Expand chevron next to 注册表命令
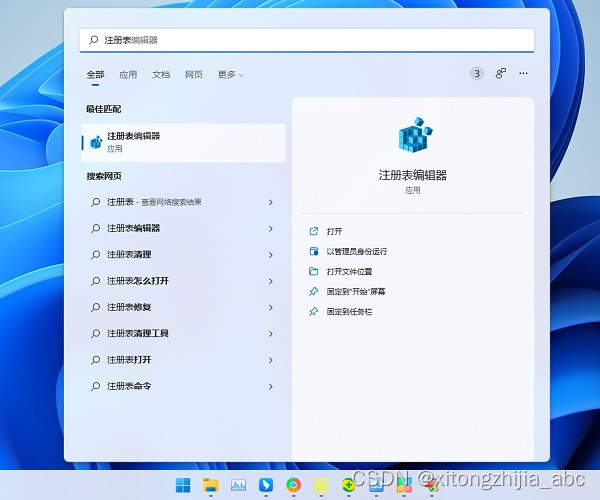 [271, 387]
